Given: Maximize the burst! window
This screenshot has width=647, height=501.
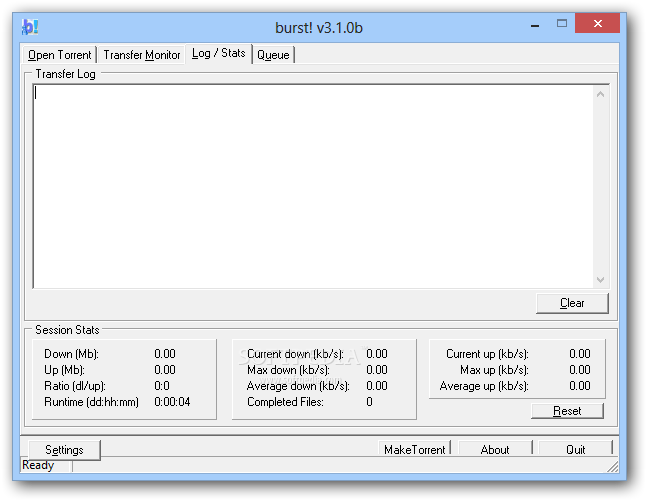Looking at the screenshot, I should pos(562,24).
